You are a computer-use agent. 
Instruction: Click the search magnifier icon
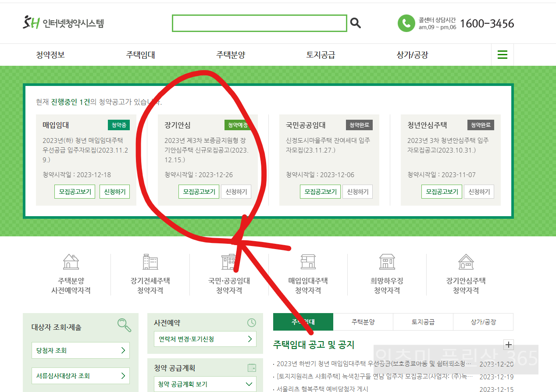[x=355, y=23]
